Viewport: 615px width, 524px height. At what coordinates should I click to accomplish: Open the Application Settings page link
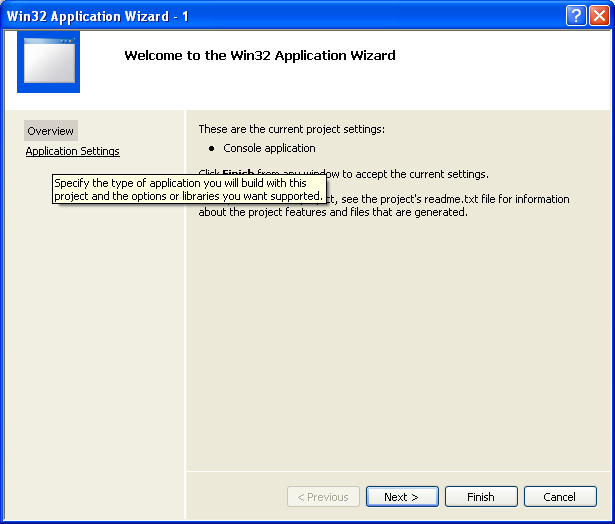tap(73, 151)
